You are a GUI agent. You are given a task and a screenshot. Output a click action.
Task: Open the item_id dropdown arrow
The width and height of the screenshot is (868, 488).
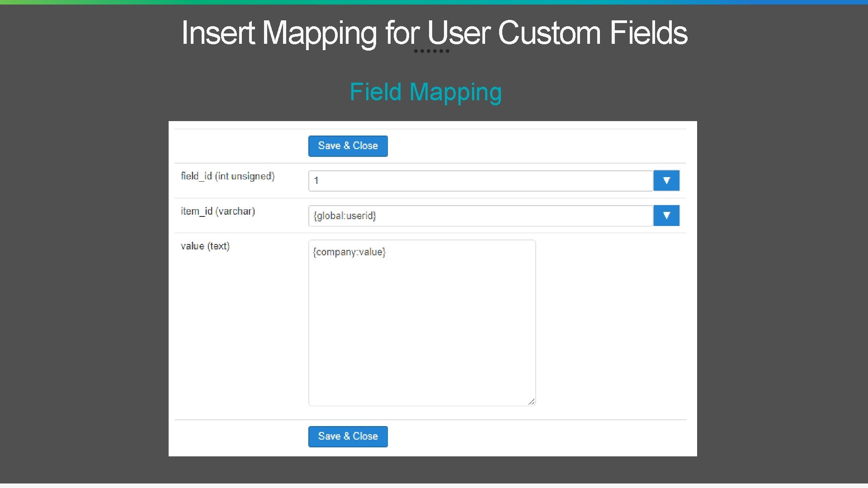[x=666, y=216]
